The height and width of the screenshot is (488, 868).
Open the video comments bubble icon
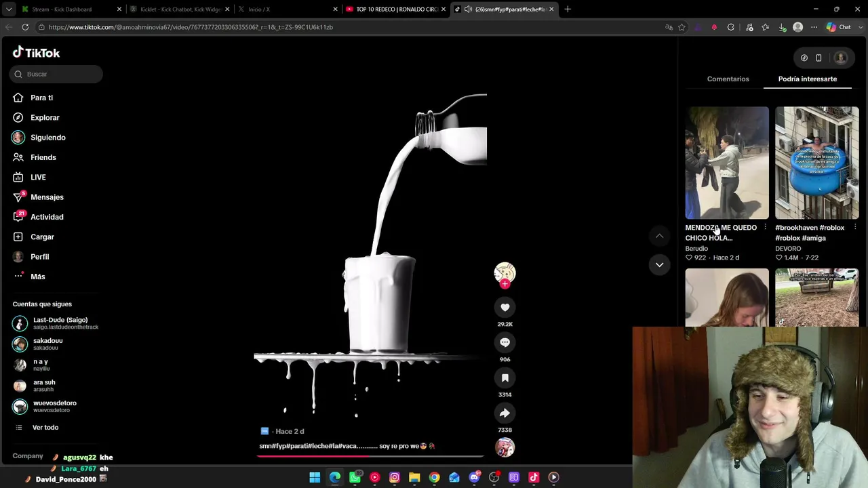pyautogui.click(x=505, y=343)
